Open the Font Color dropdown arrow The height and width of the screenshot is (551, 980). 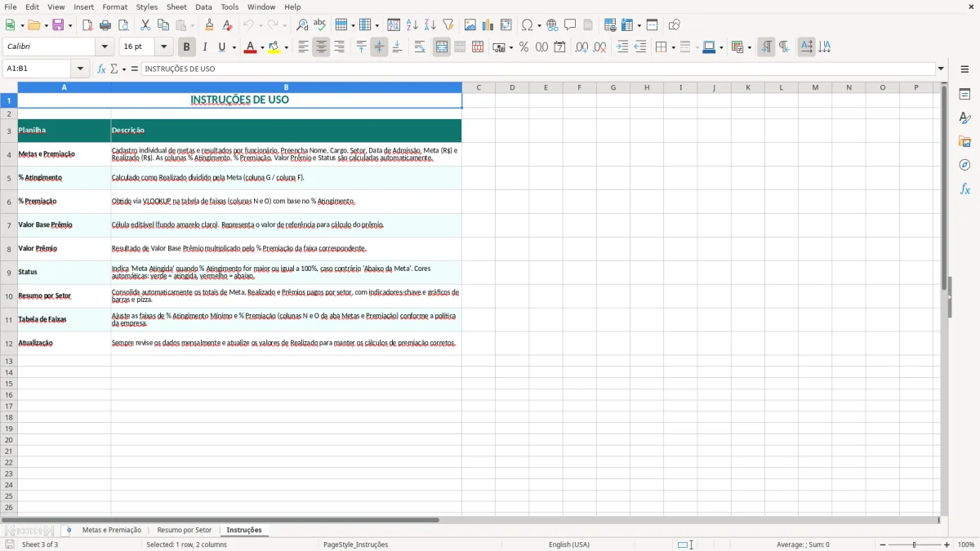pos(262,47)
